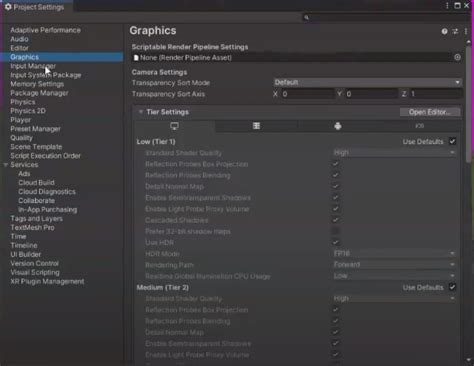Select Package Manager category
474x366 pixels.
tap(39, 93)
